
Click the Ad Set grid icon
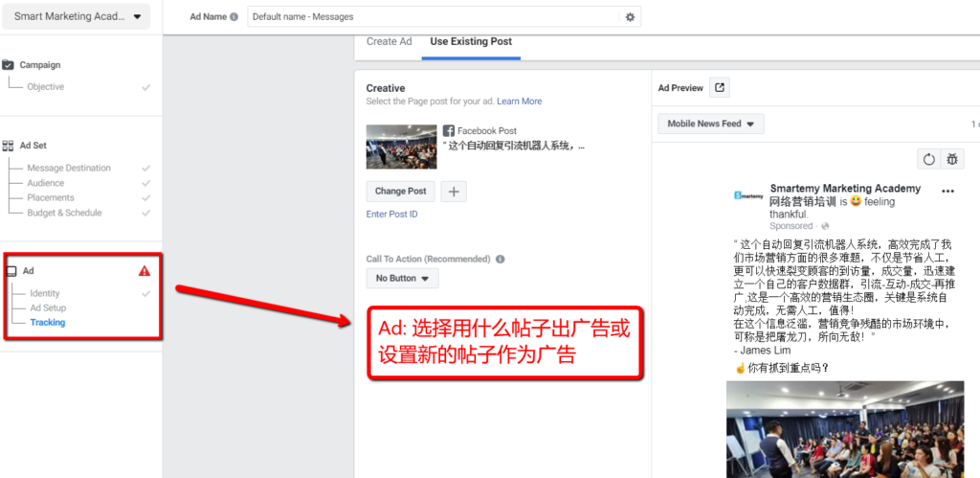[8, 146]
